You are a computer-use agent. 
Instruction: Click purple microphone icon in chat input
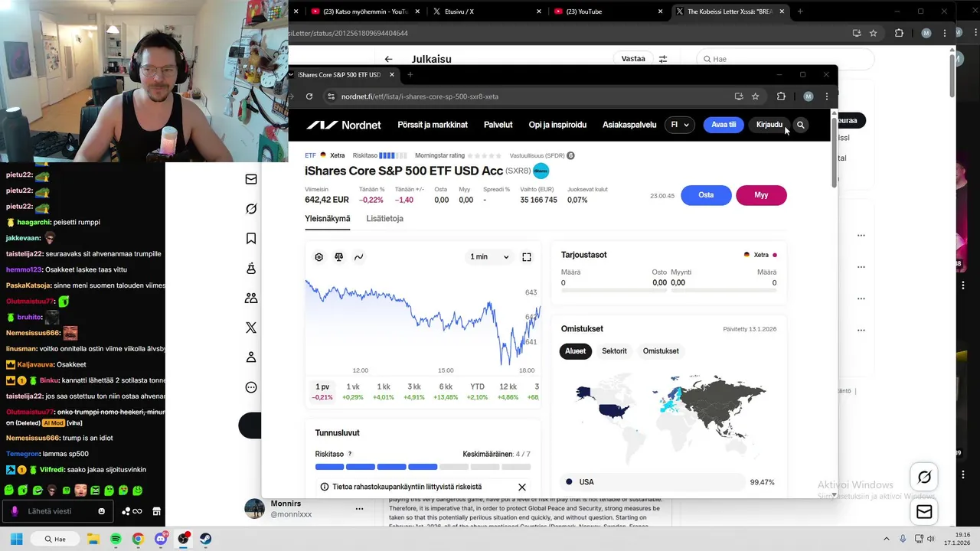[15, 511]
